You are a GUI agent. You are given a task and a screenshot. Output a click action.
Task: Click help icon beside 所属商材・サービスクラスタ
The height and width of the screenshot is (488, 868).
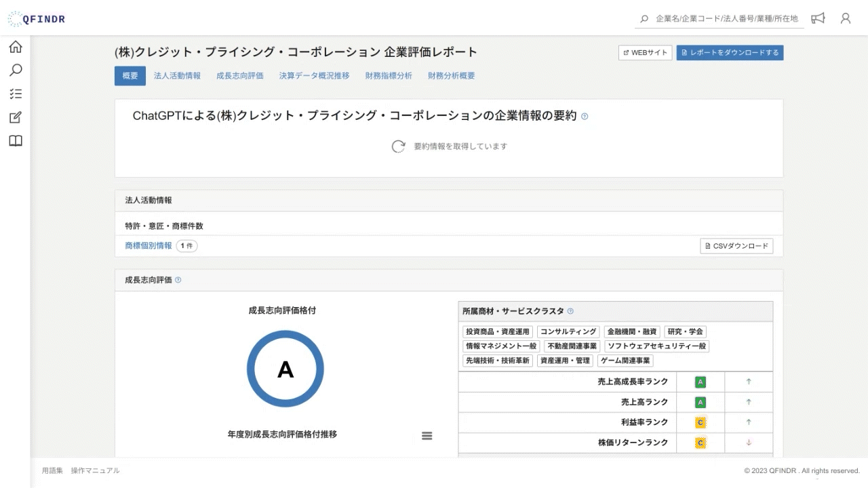coord(570,311)
